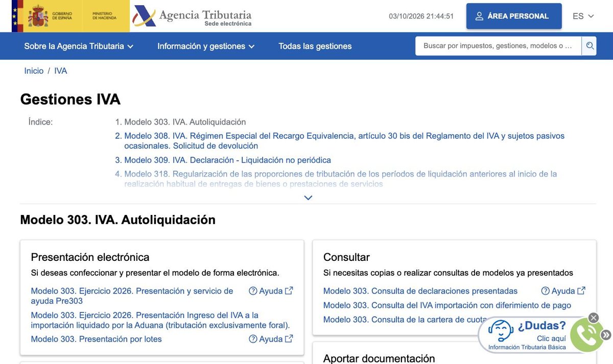Collapse the help widget with double arrow
Image resolution: width=613 pixels, height=364 pixels.
pyautogui.click(x=606, y=335)
